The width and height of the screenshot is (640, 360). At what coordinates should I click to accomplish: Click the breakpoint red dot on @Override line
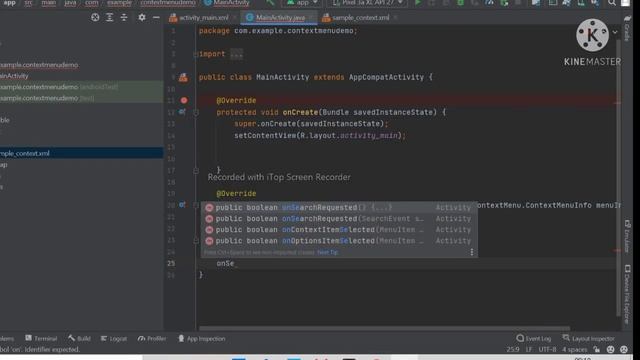click(x=184, y=100)
